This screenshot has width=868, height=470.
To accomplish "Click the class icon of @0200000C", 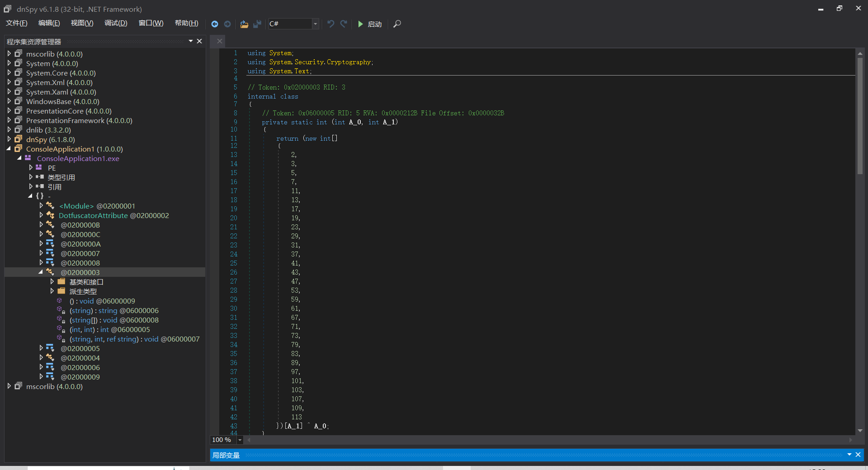I will click(50, 234).
